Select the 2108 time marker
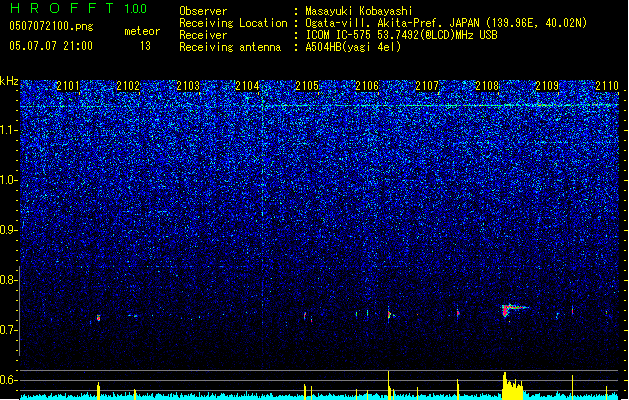Screen dimensions: 629x400 pyautogui.click(x=487, y=86)
